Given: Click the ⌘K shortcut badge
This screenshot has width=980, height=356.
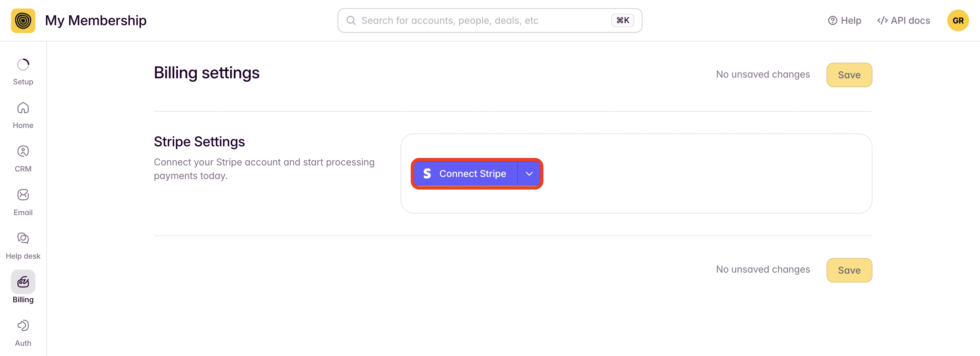Looking at the screenshot, I should (x=622, y=20).
